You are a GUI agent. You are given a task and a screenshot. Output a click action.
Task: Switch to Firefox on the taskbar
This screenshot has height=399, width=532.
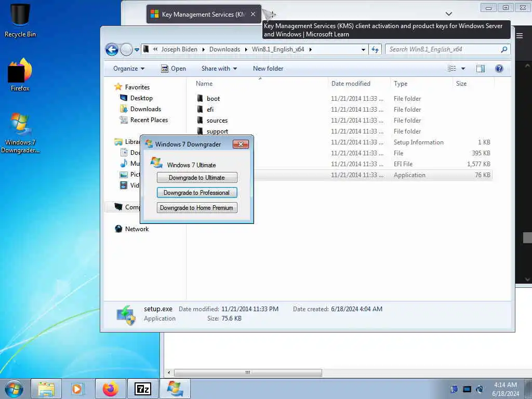pyautogui.click(x=110, y=389)
